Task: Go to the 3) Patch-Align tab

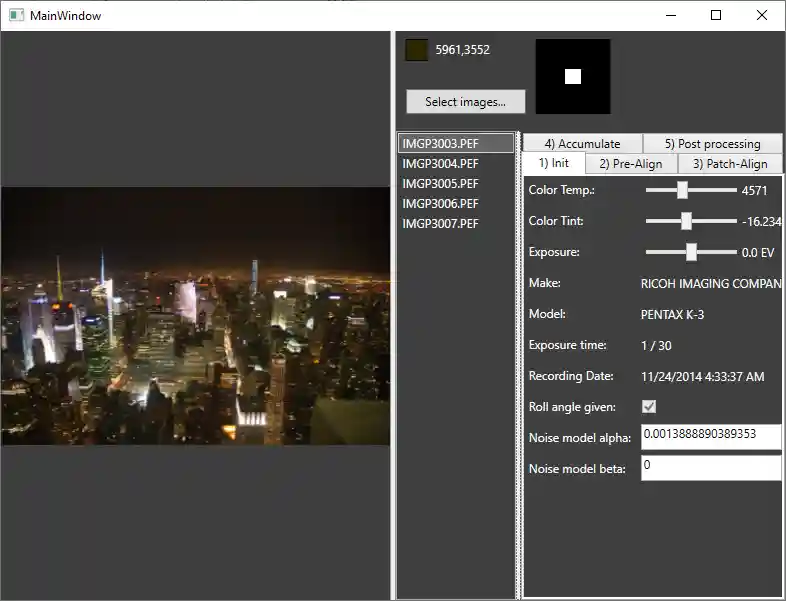Action: pos(730,164)
